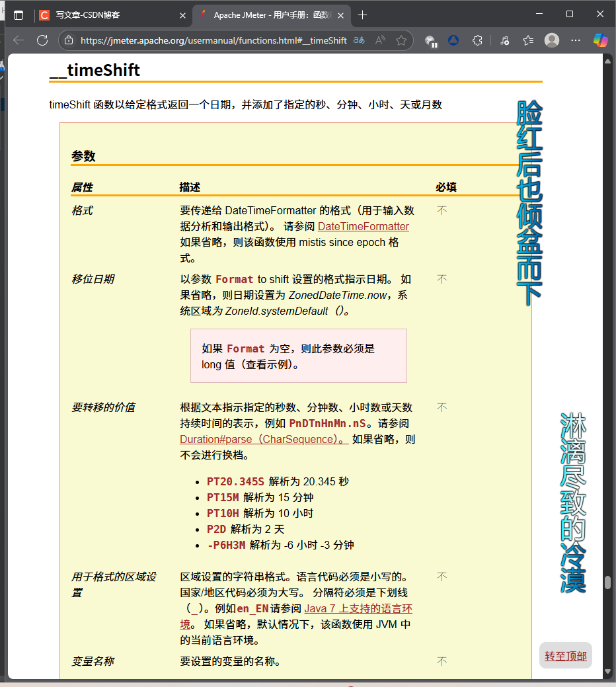Click the __timeShift heading
The width and height of the screenshot is (616, 687).
95,70
